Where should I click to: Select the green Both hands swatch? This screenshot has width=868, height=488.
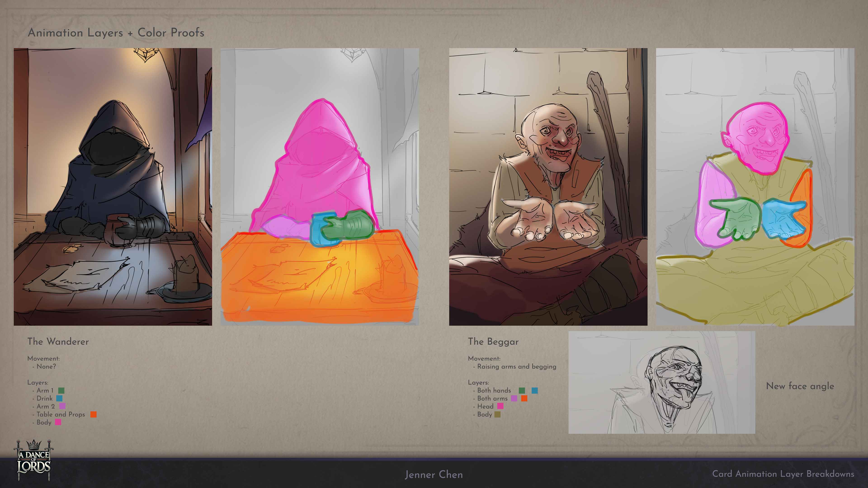522,391
